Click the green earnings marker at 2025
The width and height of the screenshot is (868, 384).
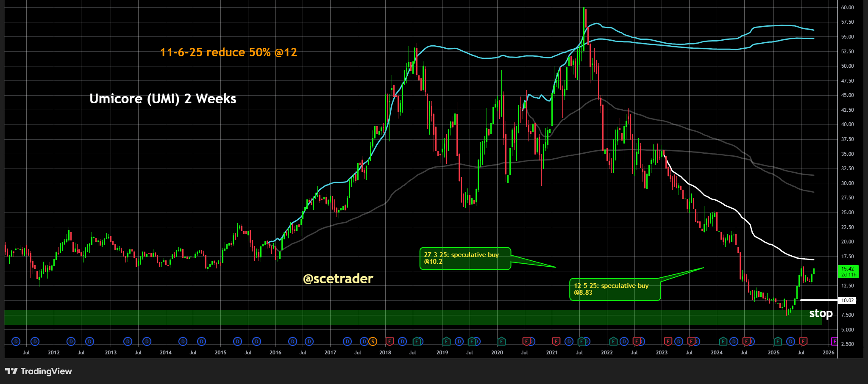[778, 341]
